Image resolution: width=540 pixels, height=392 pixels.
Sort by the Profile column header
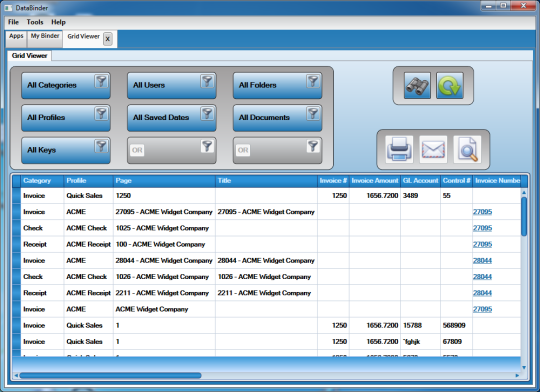point(89,181)
